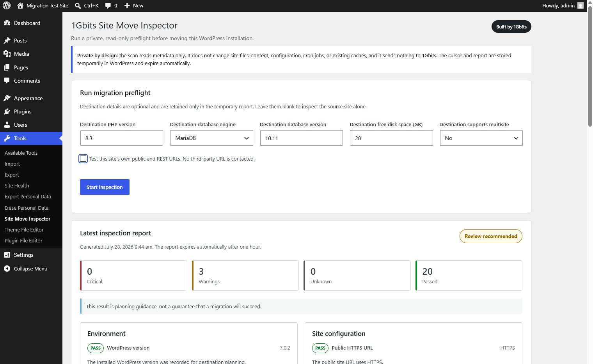Click the New content link
The image size is (593, 364).
click(138, 5)
